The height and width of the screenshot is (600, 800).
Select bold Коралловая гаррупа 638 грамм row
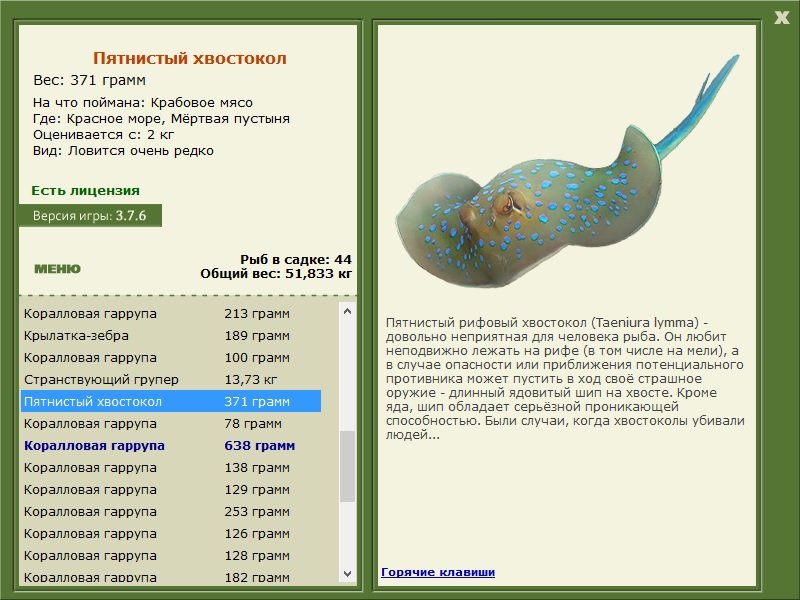tap(171, 445)
